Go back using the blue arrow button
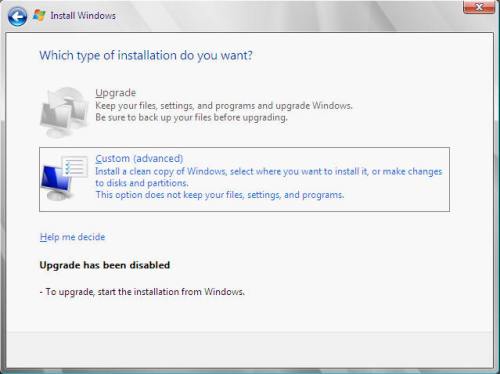Screen dimensions: 500x374 click(17, 16)
